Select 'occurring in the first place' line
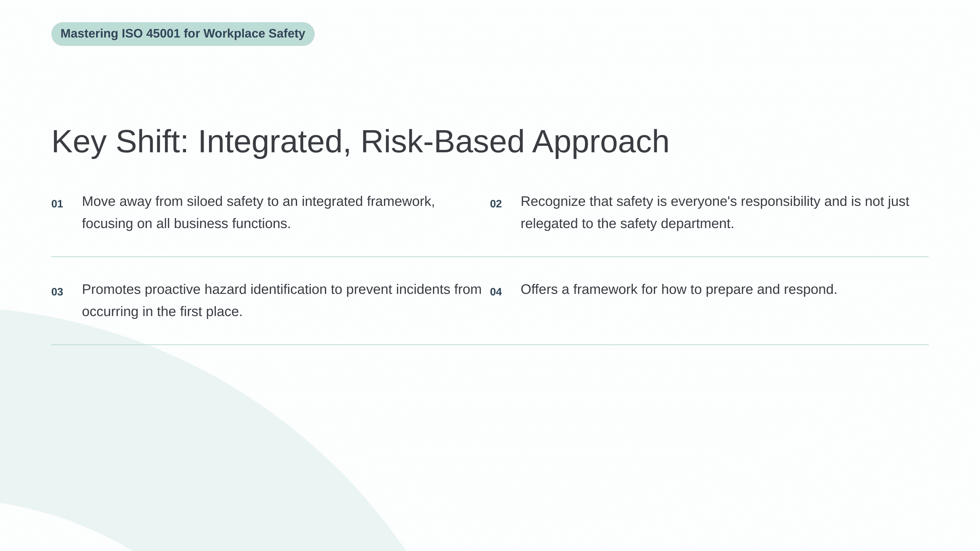The image size is (980, 551). 162,311
